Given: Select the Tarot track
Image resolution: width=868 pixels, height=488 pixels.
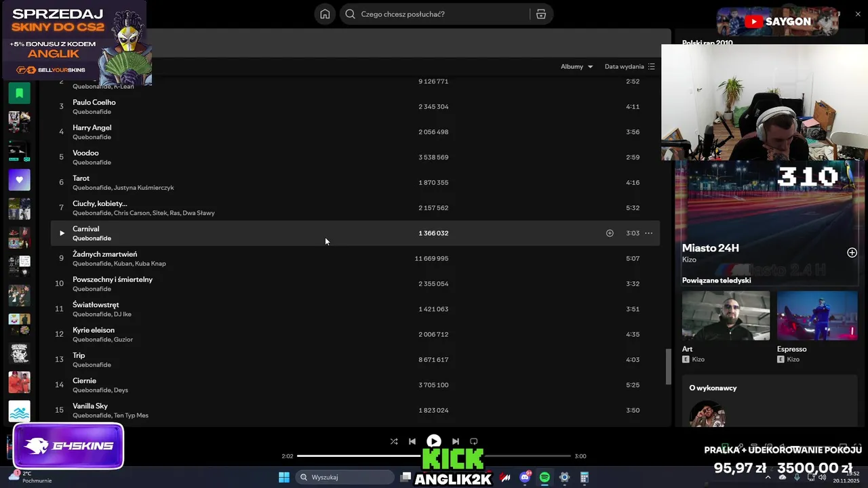Looking at the screenshot, I should click(x=355, y=182).
